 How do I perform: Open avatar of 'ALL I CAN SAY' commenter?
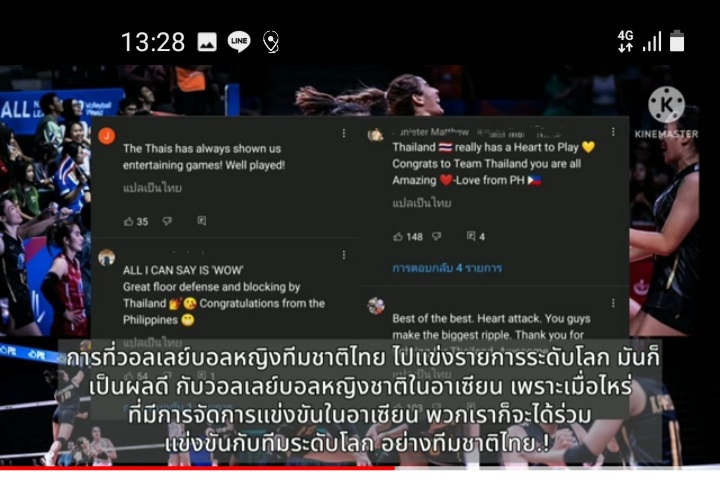pos(107,258)
